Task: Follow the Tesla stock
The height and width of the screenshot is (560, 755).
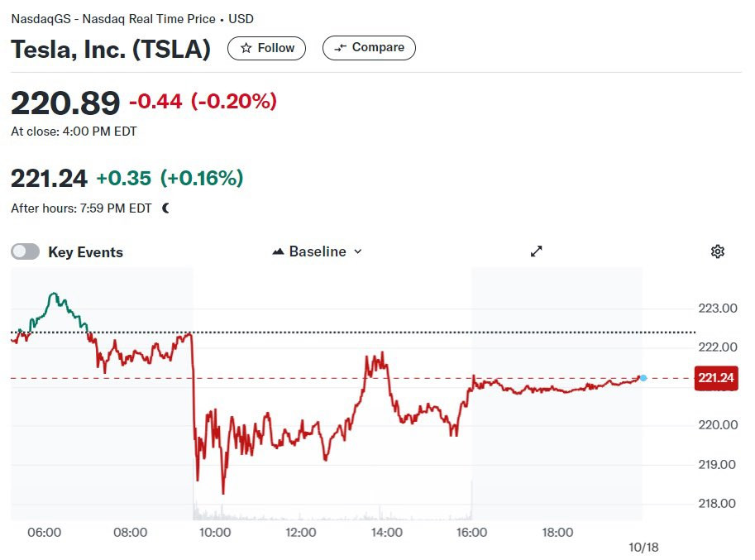Action: pos(266,48)
